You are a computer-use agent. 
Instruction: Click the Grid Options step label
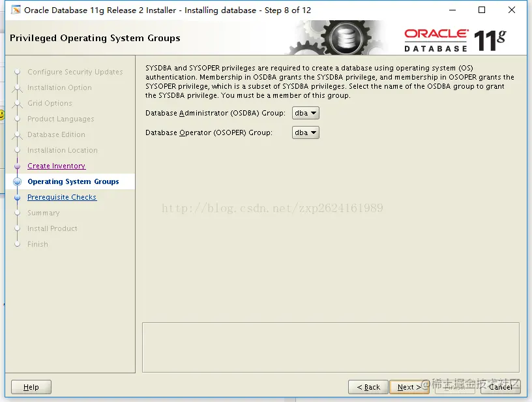pos(50,103)
